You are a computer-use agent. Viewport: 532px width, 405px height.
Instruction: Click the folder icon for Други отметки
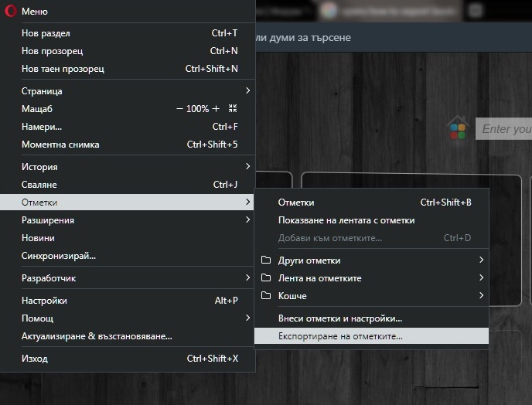click(x=266, y=260)
